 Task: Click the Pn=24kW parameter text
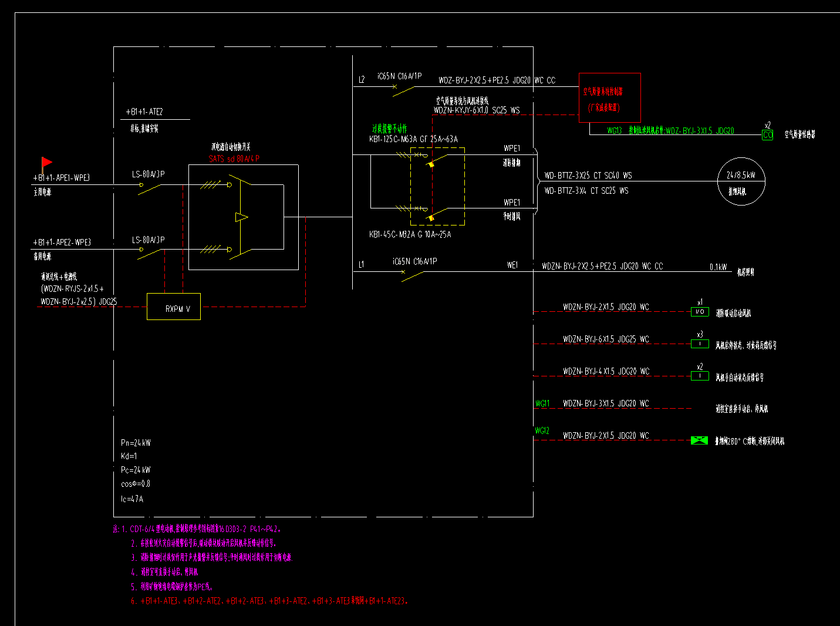pos(136,443)
